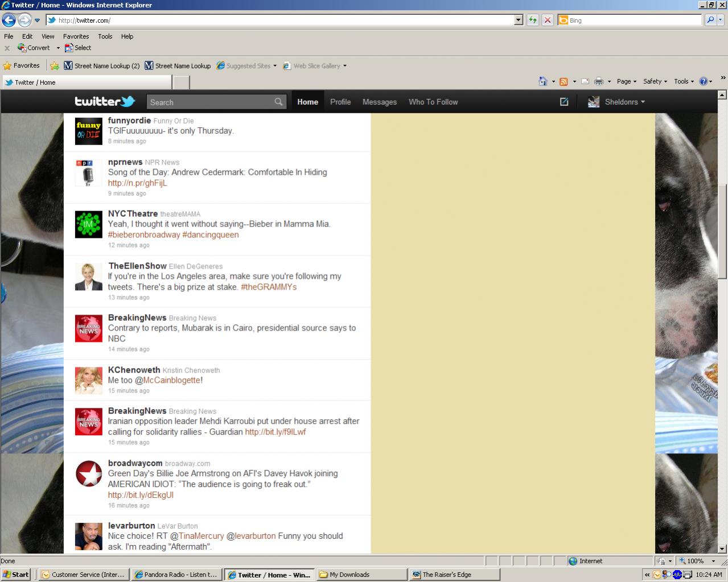
Task: Select the Twitter Home tab
Action: coord(307,102)
